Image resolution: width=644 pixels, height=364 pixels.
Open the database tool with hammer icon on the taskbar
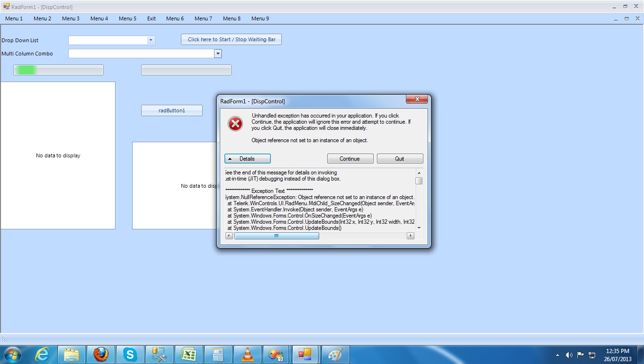(x=159, y=355)
